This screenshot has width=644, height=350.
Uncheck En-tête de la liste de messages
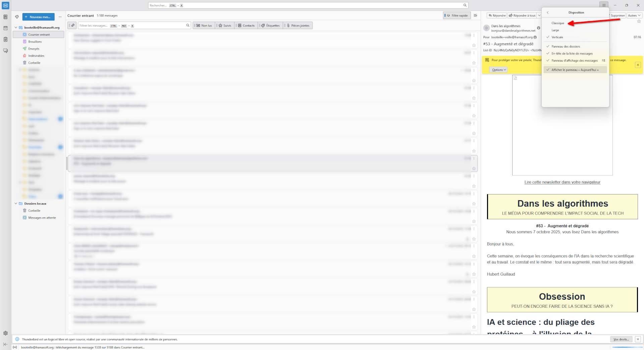pyautogui.click(x=572, y=54)
